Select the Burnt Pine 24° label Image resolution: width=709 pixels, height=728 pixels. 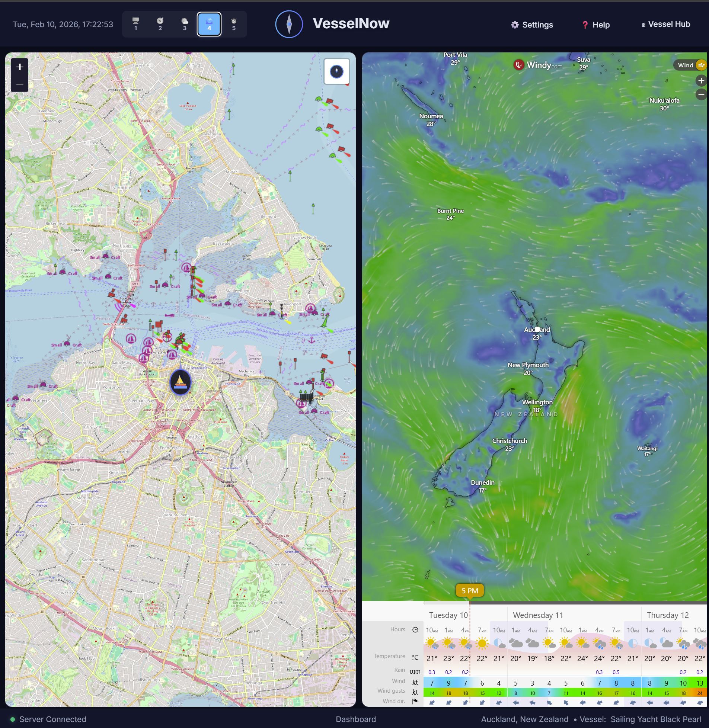tap(450, 214)
